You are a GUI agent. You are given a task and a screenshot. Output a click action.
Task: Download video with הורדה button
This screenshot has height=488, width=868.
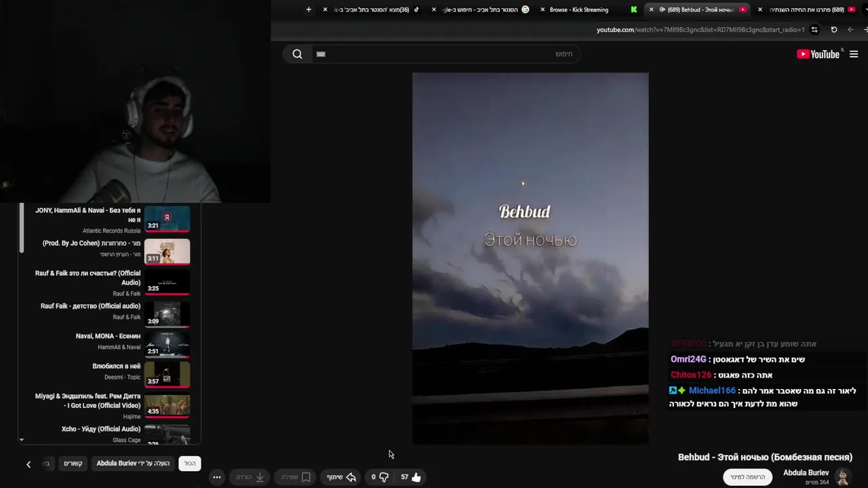[250, 477]
